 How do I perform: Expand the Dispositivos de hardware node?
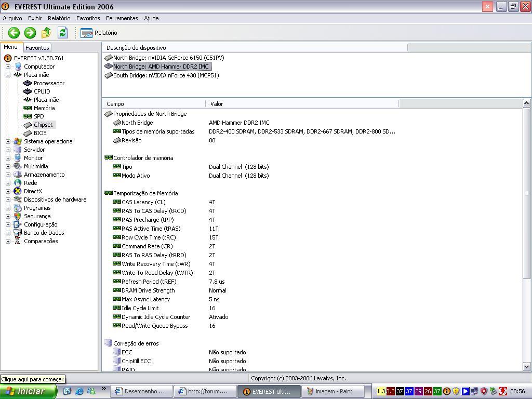[x=8, y=200]
